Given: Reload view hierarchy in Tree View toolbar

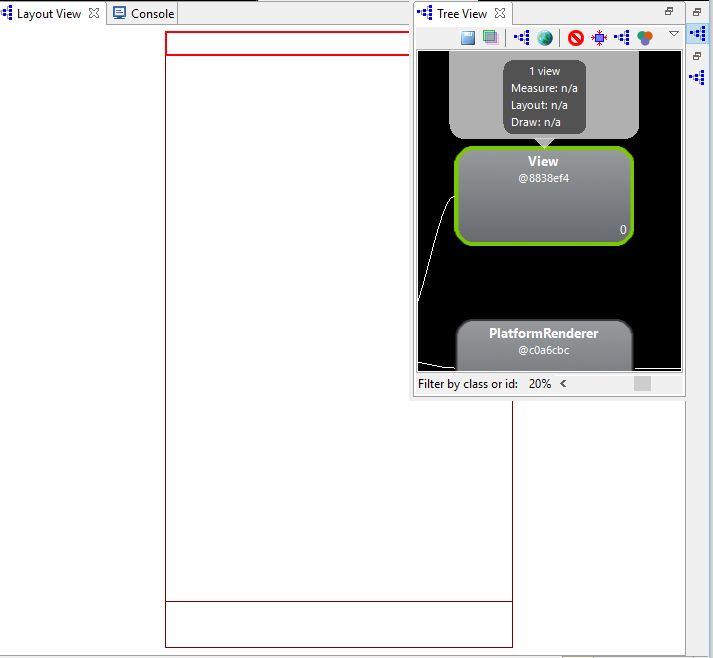Looking at the screenshot, I should tap(522, 38).
